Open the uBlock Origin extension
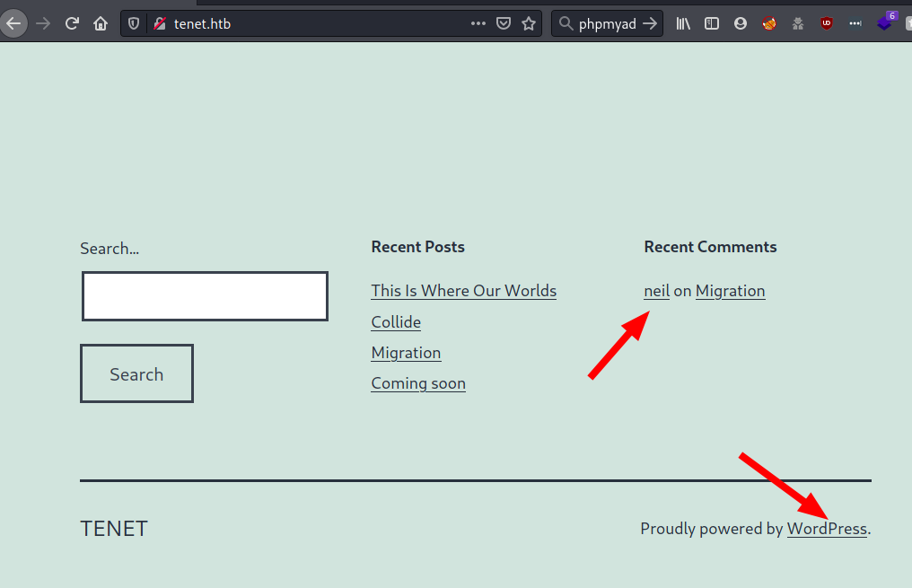This screenshot has width=912, height=588. click(x=826, y=24)
